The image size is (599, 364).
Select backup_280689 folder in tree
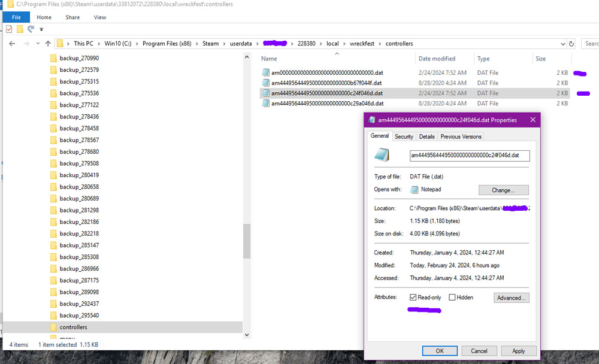click(79, 198)
